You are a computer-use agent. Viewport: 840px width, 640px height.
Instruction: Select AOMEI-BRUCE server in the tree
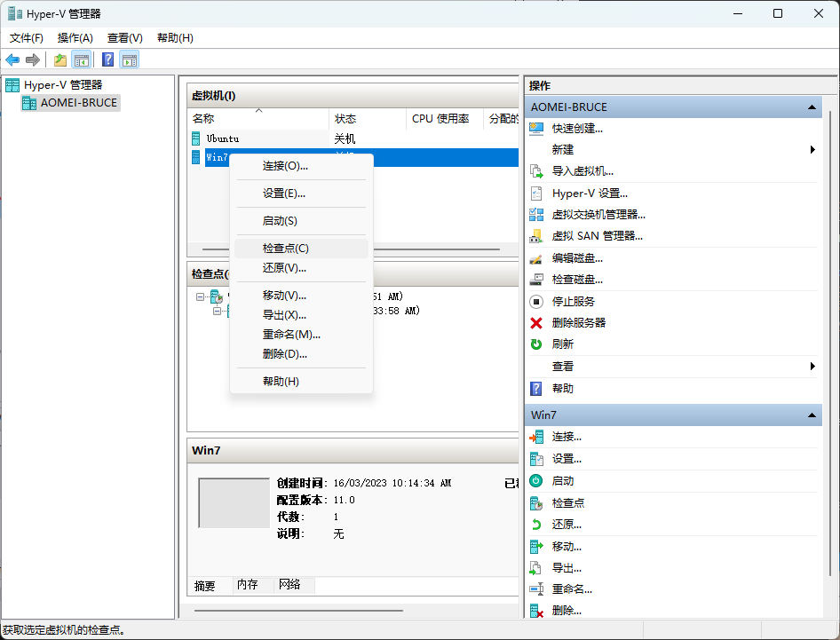(x=78, y=102)
